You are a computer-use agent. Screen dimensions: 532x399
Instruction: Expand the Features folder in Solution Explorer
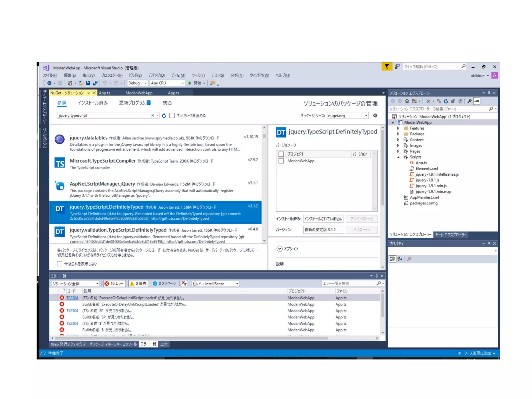(x=398, y=128)
